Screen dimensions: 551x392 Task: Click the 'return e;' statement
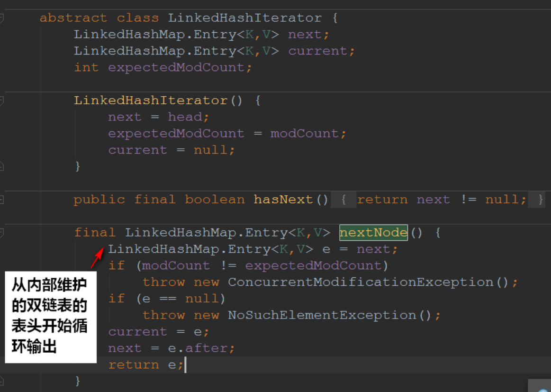click(146, 365)
